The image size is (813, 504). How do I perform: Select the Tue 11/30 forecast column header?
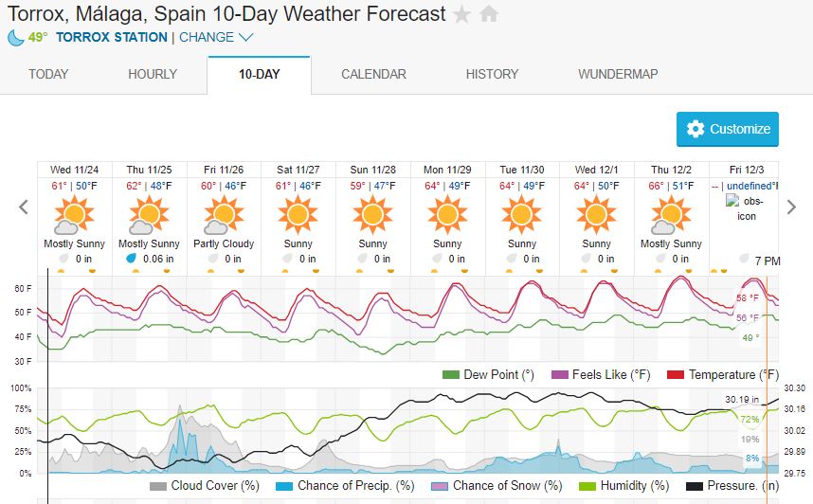[521, 170]
